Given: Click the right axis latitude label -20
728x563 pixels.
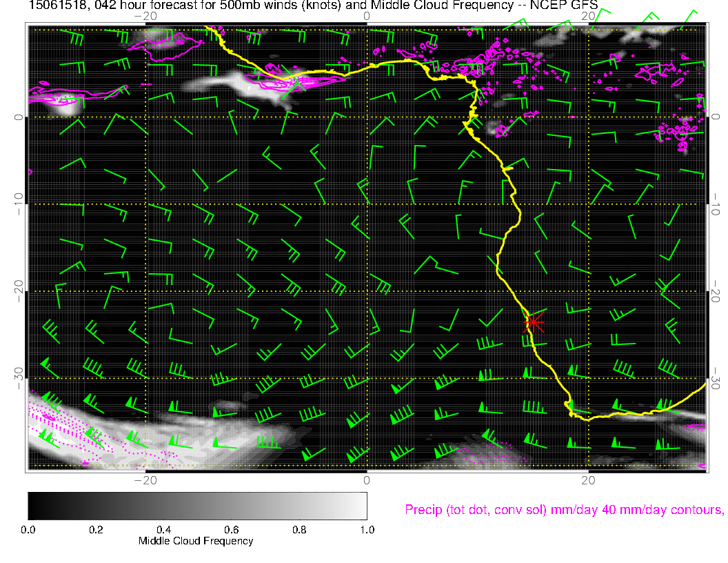Looking at the screenshot, I should (715, 291).
